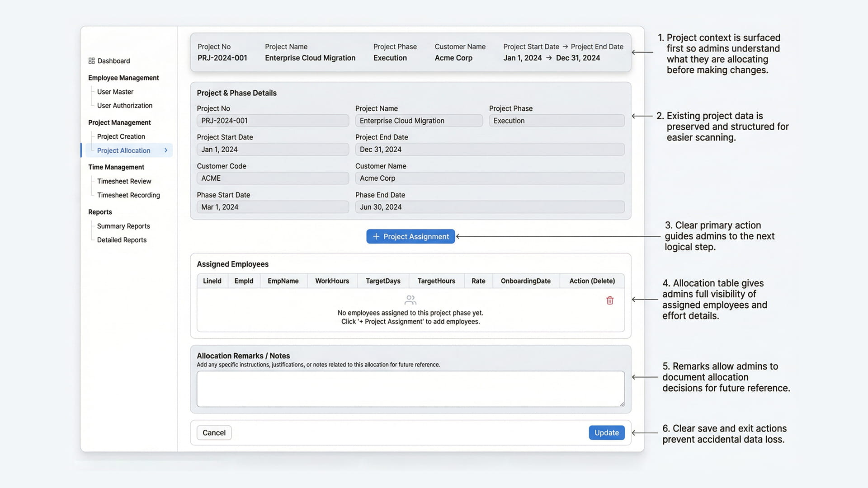Click the Project No field PRJ-2024-001
This screenshot has width=868, height=488.
coord(273,121)
